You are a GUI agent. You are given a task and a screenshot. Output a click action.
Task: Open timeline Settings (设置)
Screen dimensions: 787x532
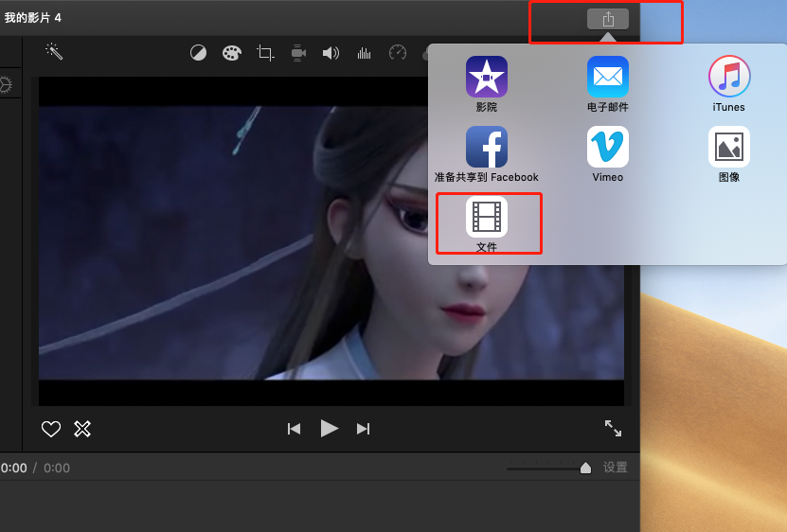[616, 468]
